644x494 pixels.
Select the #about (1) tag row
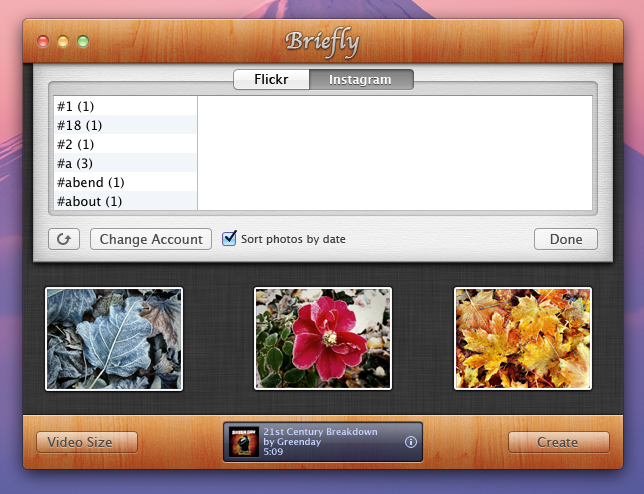[125, 200]
